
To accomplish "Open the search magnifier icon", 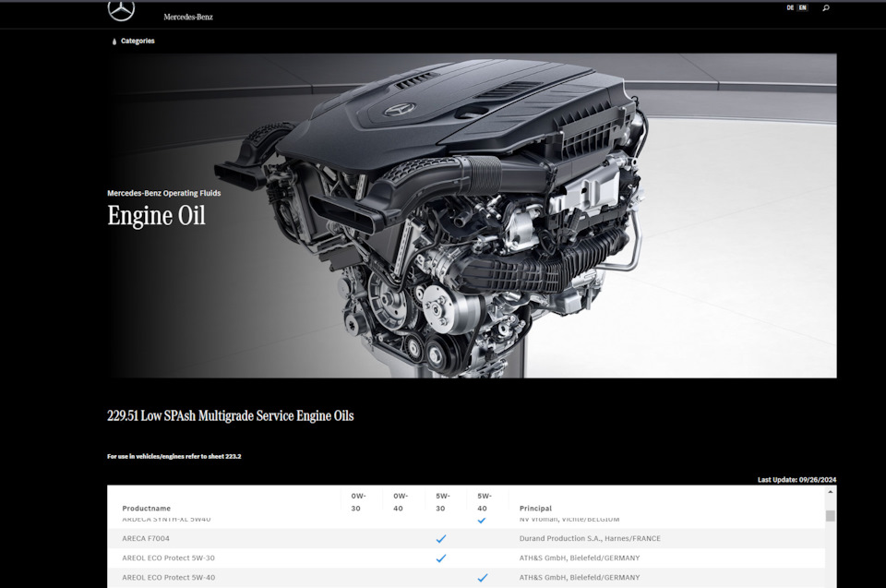I will tap(825, 8).
